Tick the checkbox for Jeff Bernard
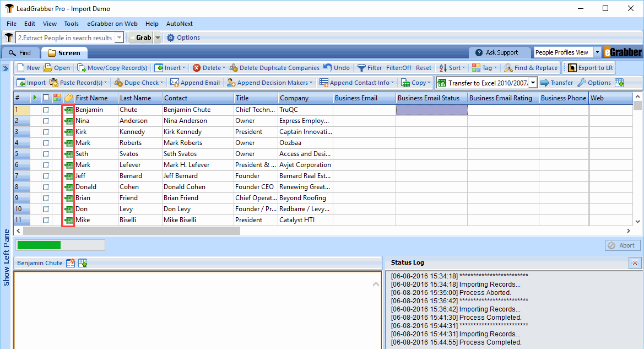Screen dimensions: 644x349 [x=46, y=176]
